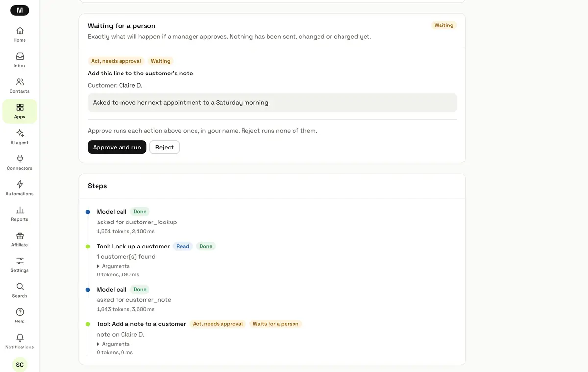The height and width of the screenshot is (372, 588).
Task: Click the Contacts sidebar label
Action: pos(20,91)
